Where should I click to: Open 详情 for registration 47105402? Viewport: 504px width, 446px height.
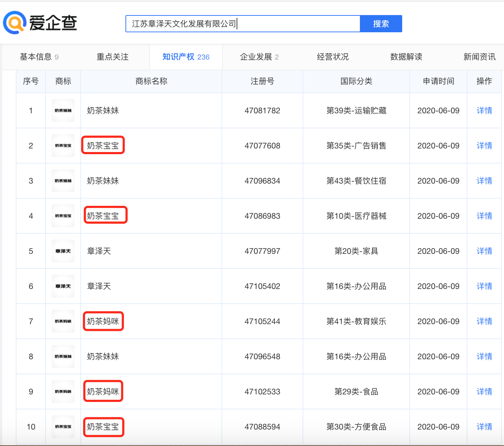[484, 286]
